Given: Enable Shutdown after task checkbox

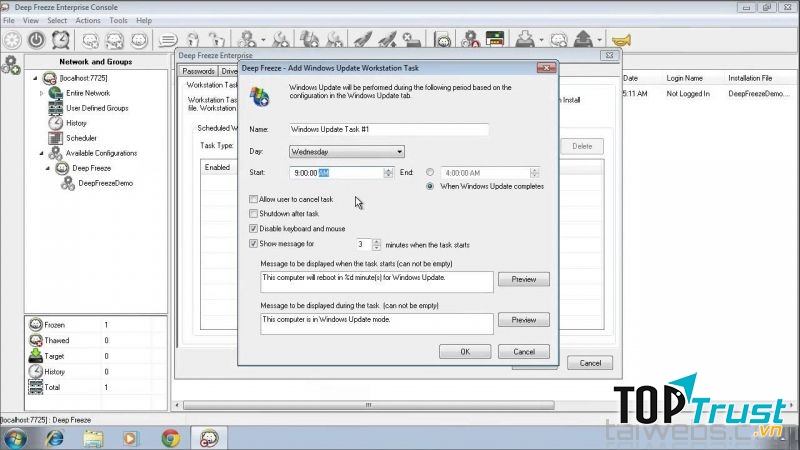Looking at the screenshot, I should [x=253, y=213].
